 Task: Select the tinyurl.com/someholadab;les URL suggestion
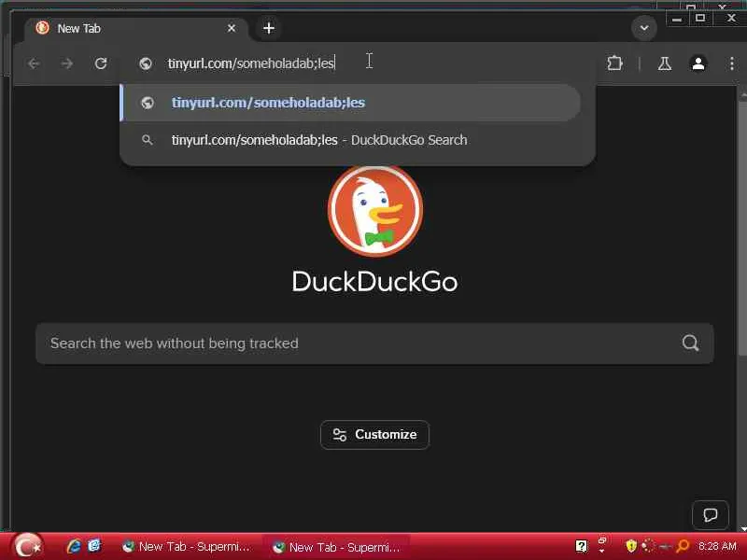pos(351,103)
